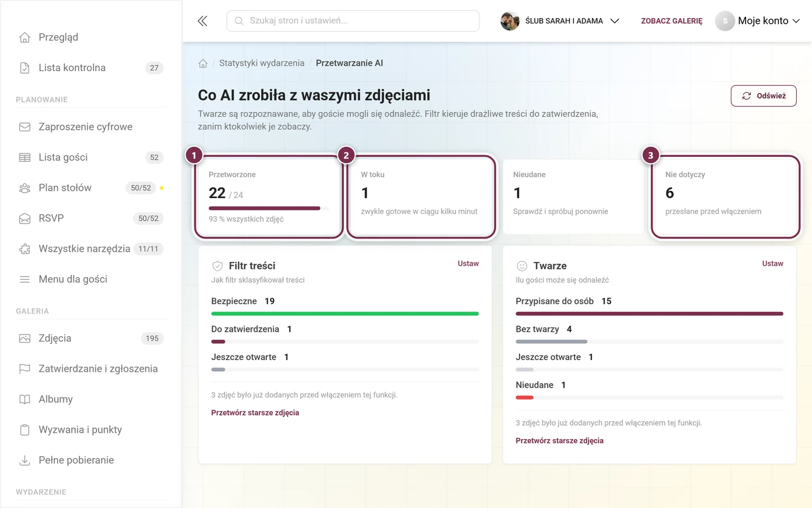Click the Odśwież button
Screen dimensions: 812x508
(764, 96)
